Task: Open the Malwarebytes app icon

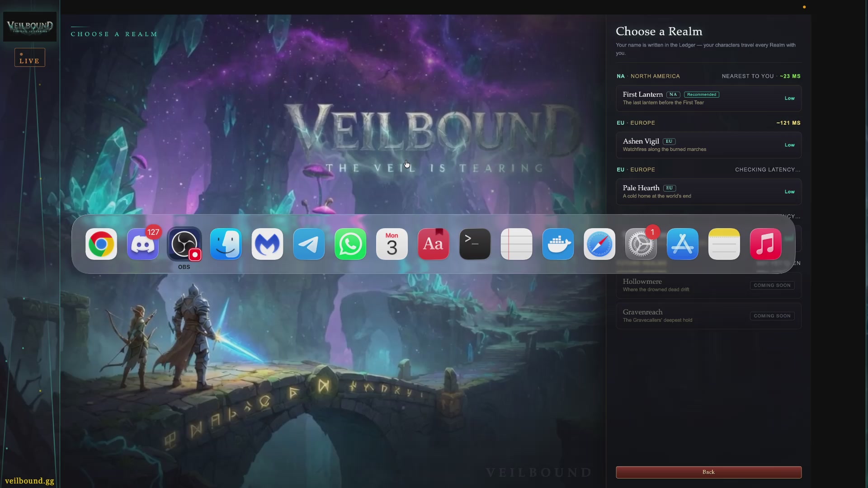Action: coord(268,244)
